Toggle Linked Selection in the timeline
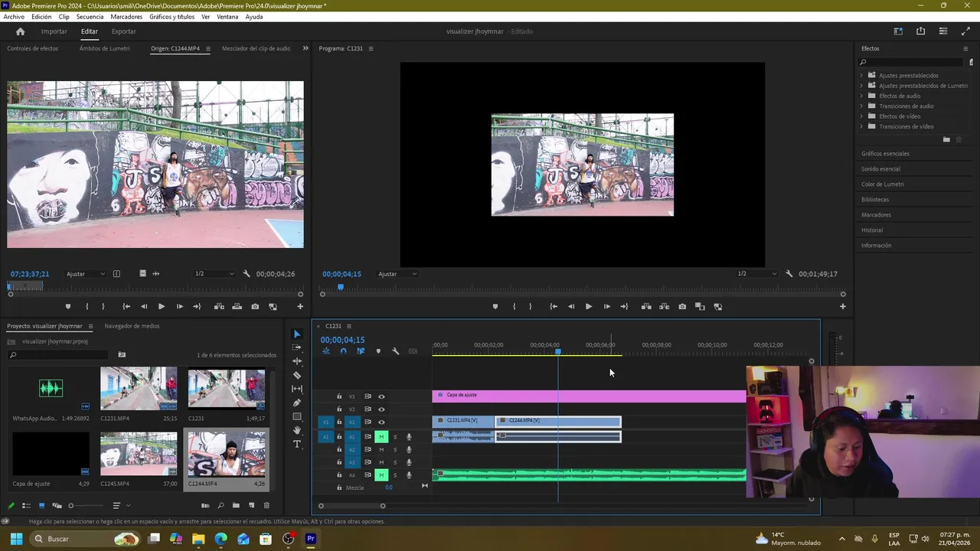The width and height of the screenshot is (980, 551). tap(361, 351)
